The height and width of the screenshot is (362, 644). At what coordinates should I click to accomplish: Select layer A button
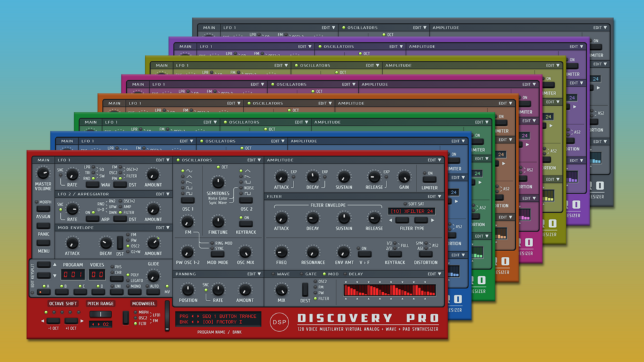tap(44, 292)
